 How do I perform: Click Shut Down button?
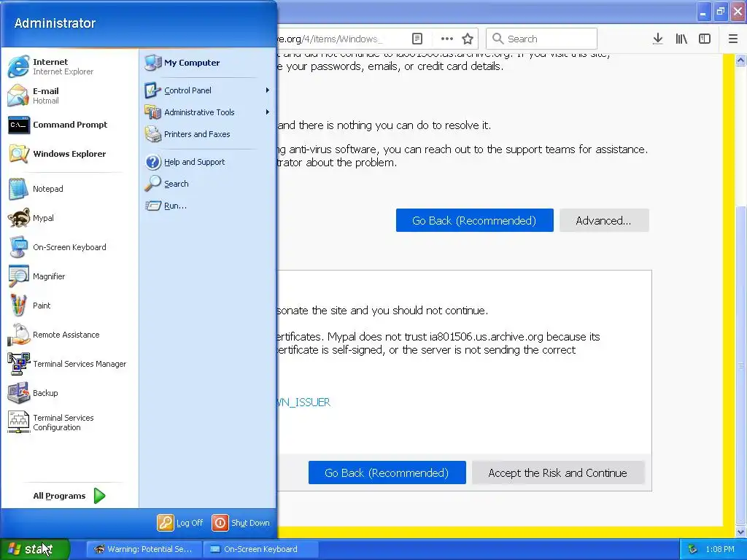pyautogui.click(x=241, y=523)
